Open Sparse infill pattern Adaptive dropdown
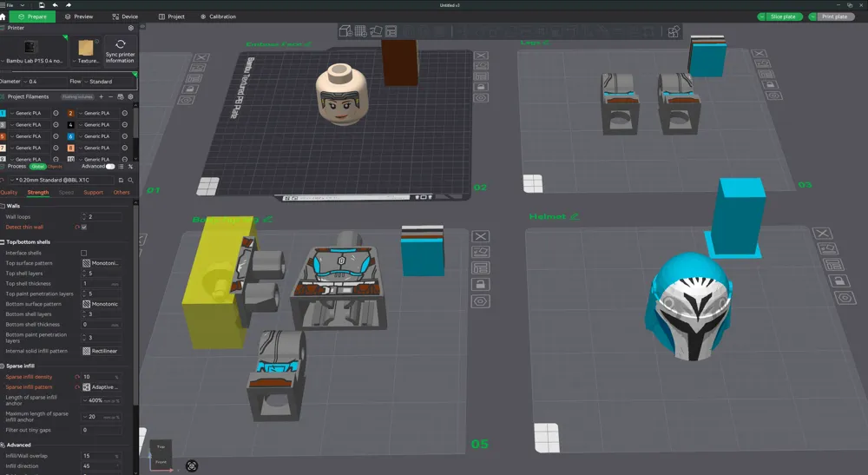This screenshot has width=868, height=475. pos(101,387)
